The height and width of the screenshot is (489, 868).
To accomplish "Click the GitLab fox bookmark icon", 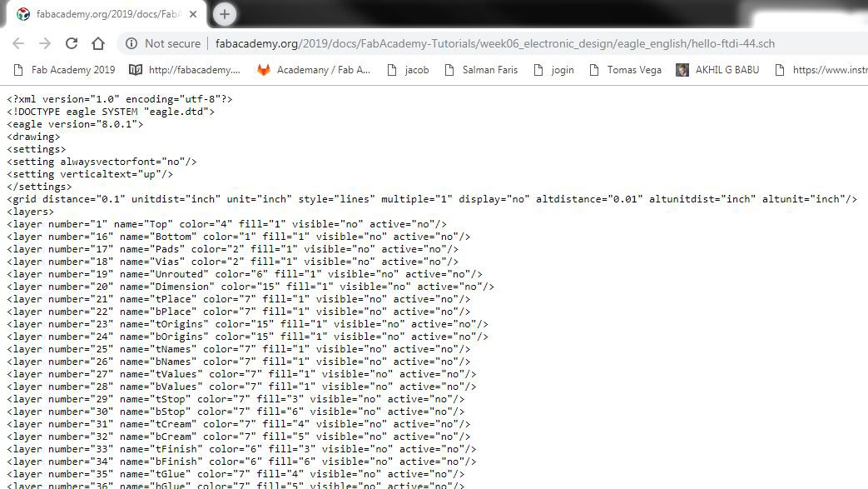I will tap(264, 70).
